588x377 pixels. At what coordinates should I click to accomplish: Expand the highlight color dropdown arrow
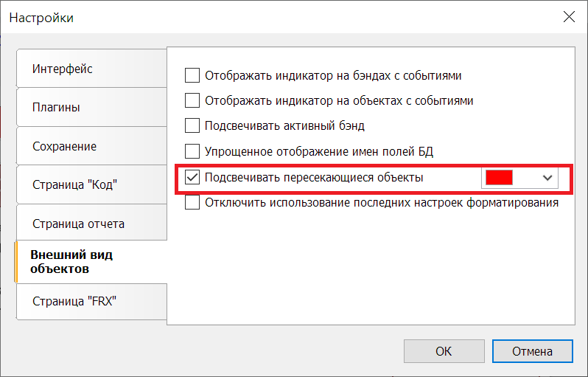click(x=547, y=178)
